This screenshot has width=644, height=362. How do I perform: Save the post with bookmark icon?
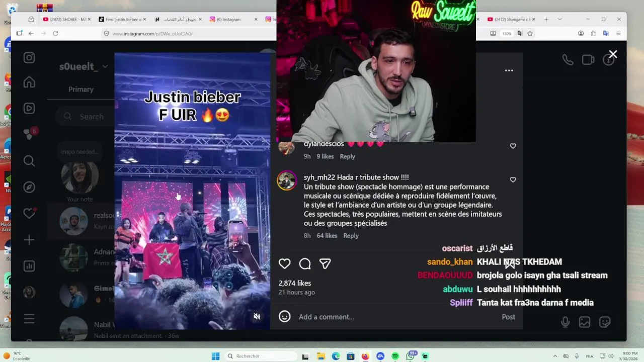[x=510, y=263]
